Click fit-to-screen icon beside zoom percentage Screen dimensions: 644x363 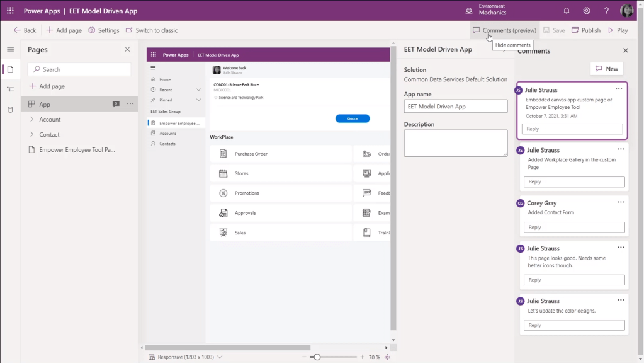coord(387,357)
